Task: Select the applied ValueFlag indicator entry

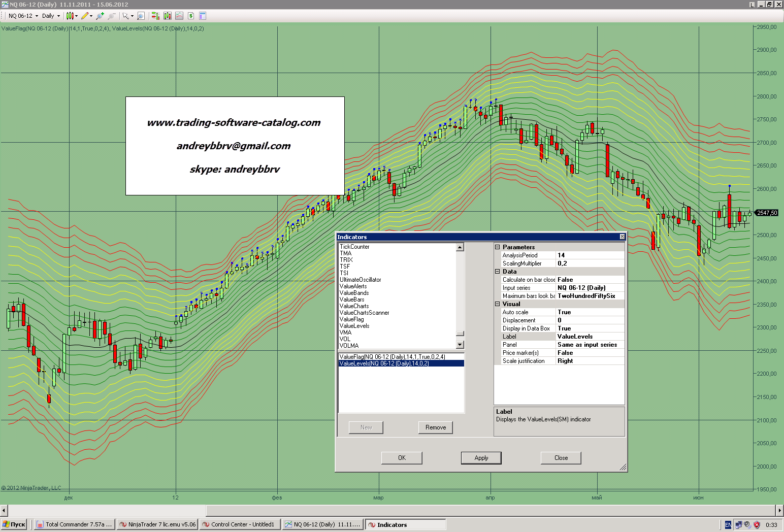Action: [x=392, y=357]
